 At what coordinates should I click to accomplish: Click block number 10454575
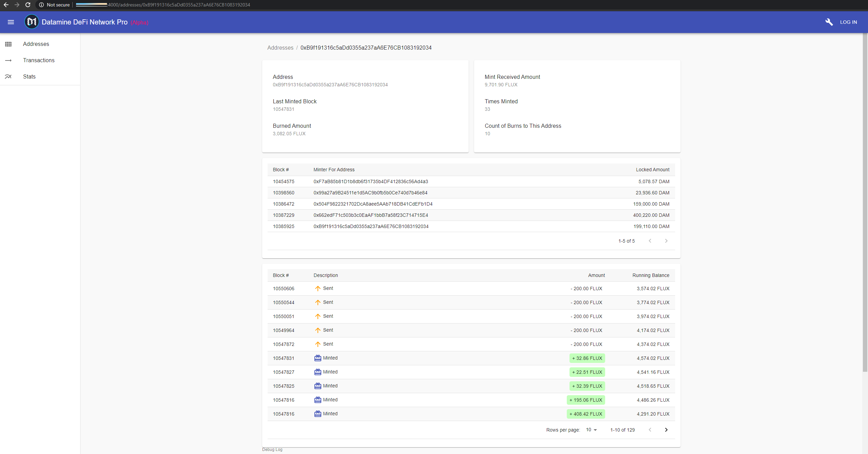click(x=284, y=182)
